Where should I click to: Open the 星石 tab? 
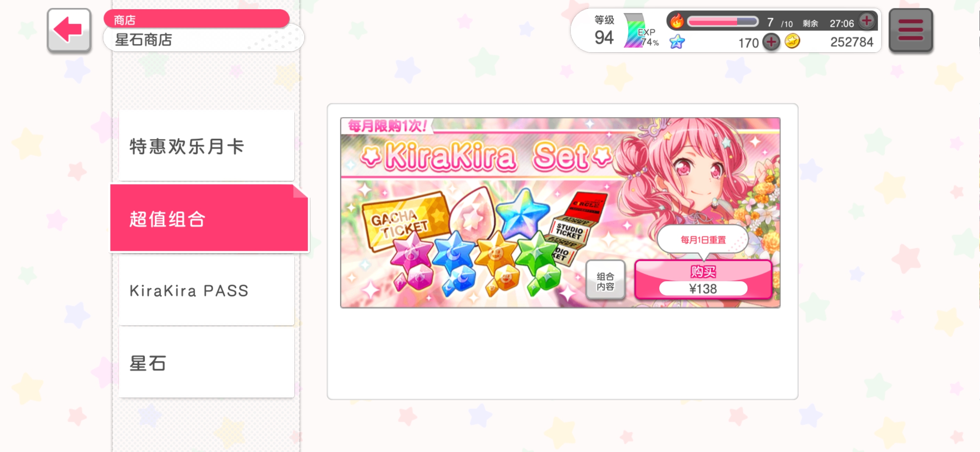click(x=206, y=363)
